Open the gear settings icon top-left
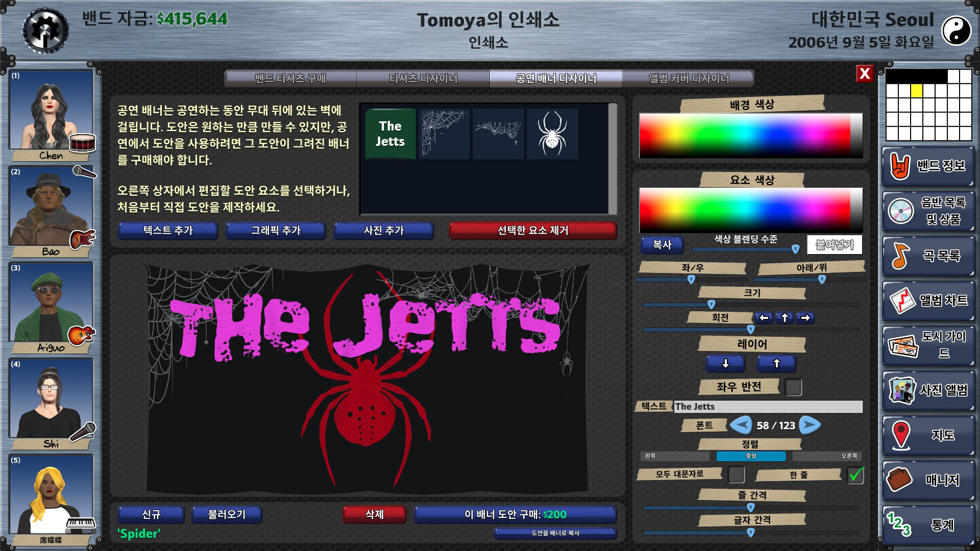The image size is (980, 551). click(x=45, y=30)
